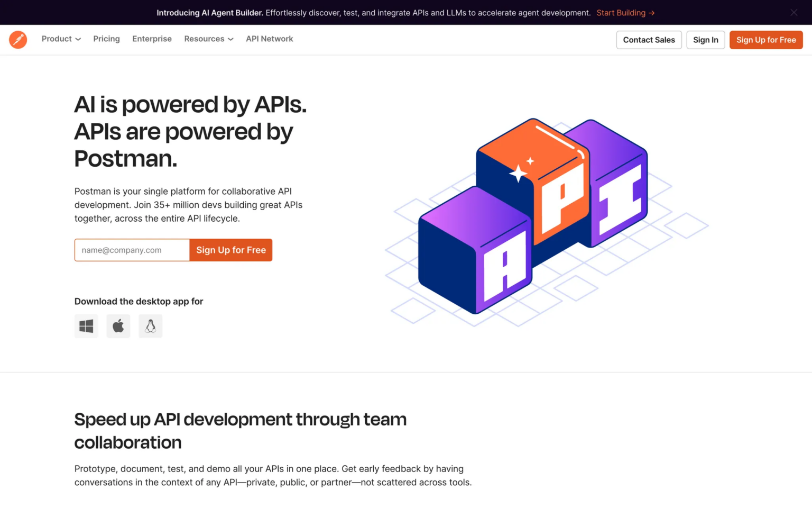This screenshot has width=812, height=508.
Task: Submit email with hero Sign Up button
Action: tap(231, 250)
